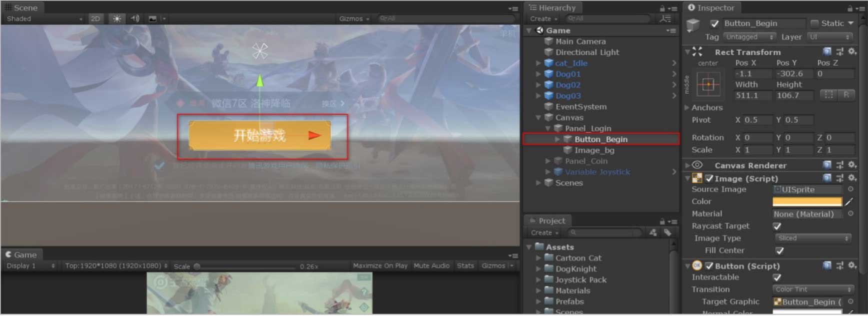Viewport: 868px width, 316px height.
Task: Toggle Button_Begin active checkbox in Inspector
Action: click(714, 24)
